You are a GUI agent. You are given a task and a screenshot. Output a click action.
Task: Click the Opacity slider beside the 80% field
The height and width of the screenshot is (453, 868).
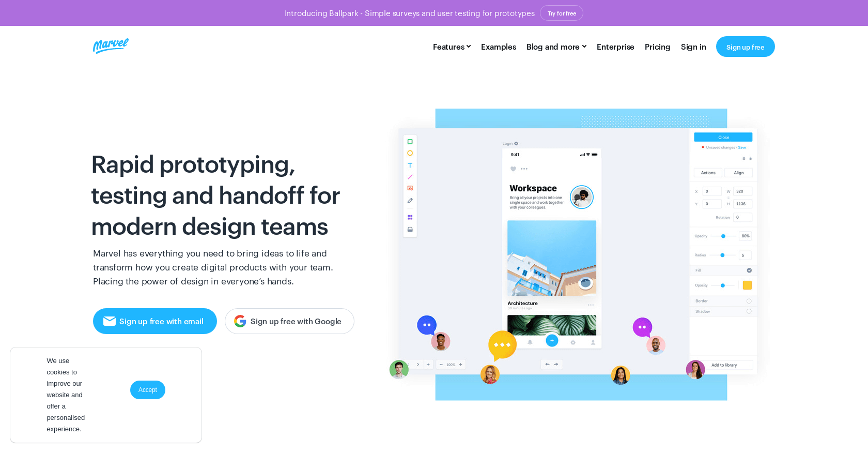click(723, 236)
